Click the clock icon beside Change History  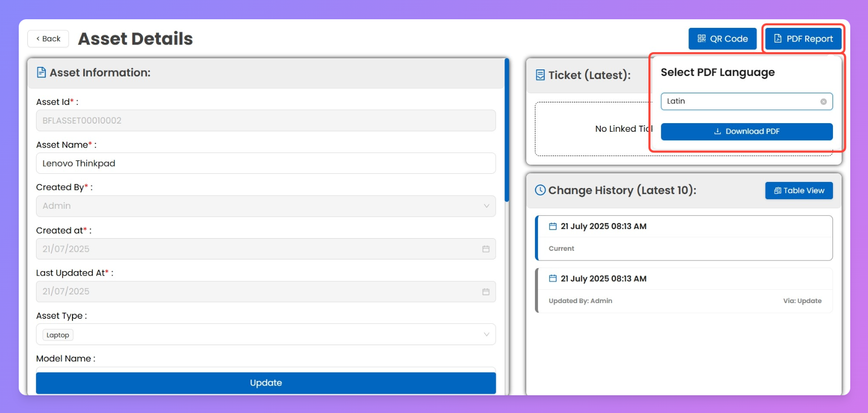pos(540,190)
